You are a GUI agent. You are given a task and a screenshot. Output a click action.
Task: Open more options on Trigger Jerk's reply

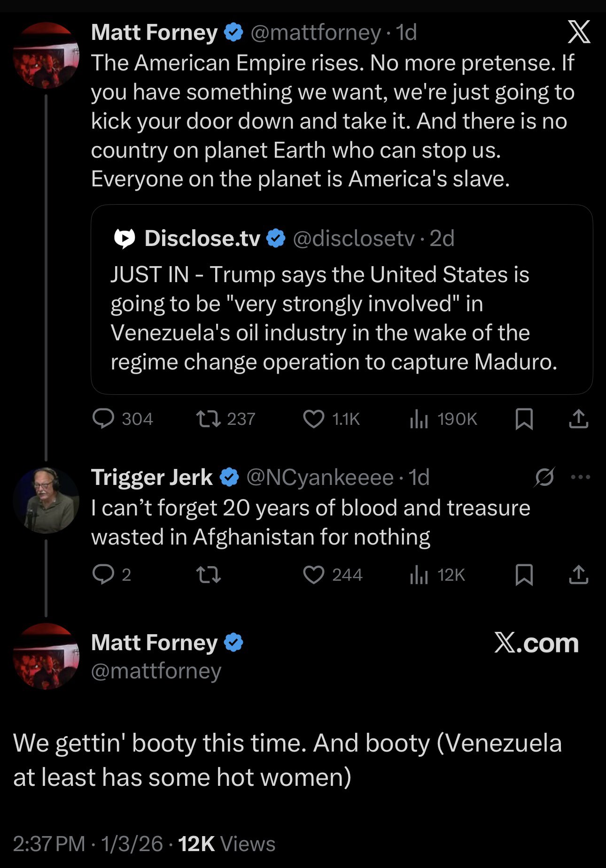[x=580, y=477]
